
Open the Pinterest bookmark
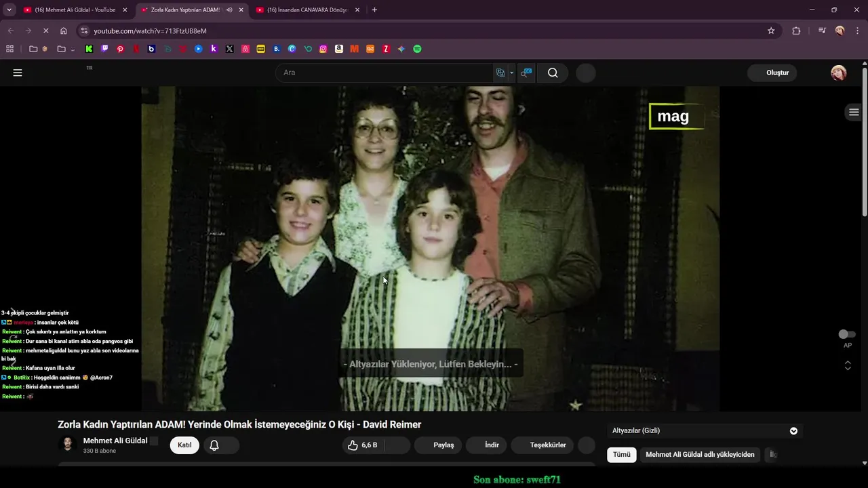coord(120,49)
